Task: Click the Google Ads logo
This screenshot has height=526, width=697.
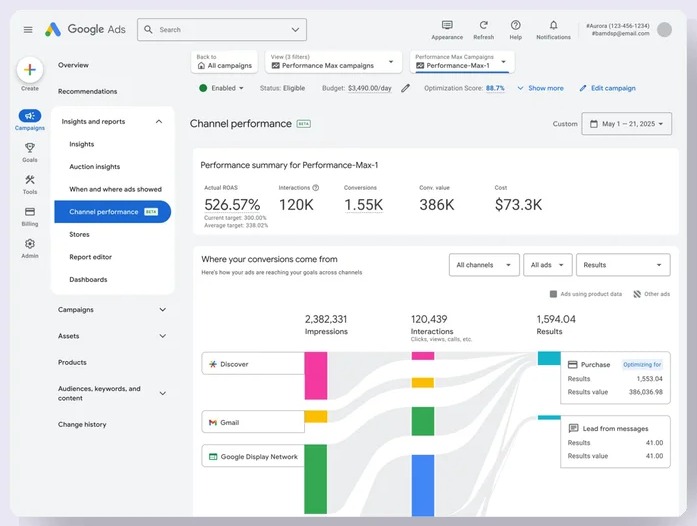Action: 85,29
